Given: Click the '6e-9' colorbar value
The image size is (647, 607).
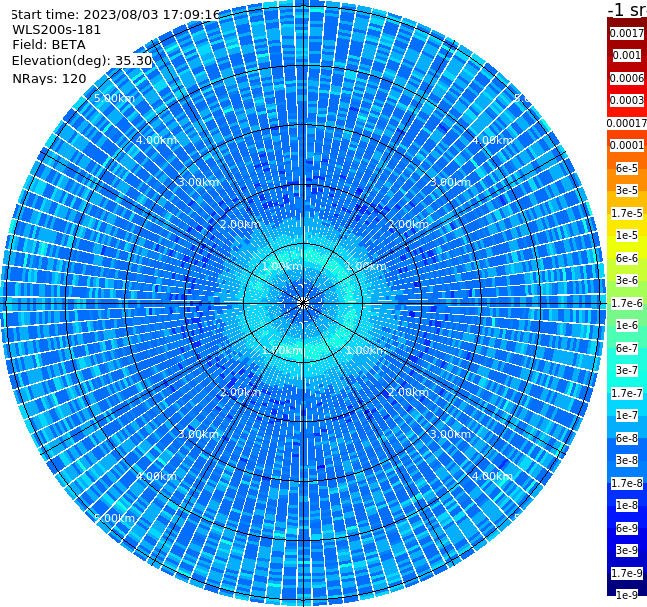Looking at the screenshot, I should pos(627,528).
